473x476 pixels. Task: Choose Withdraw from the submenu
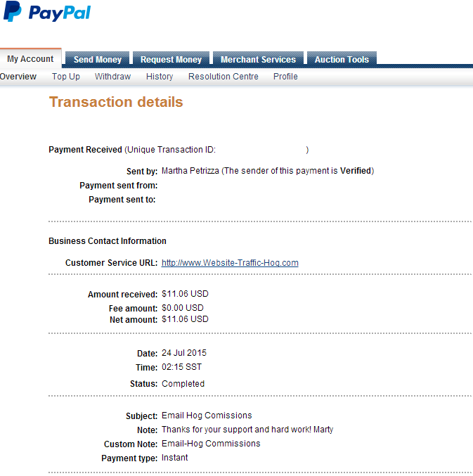point(112,77)
